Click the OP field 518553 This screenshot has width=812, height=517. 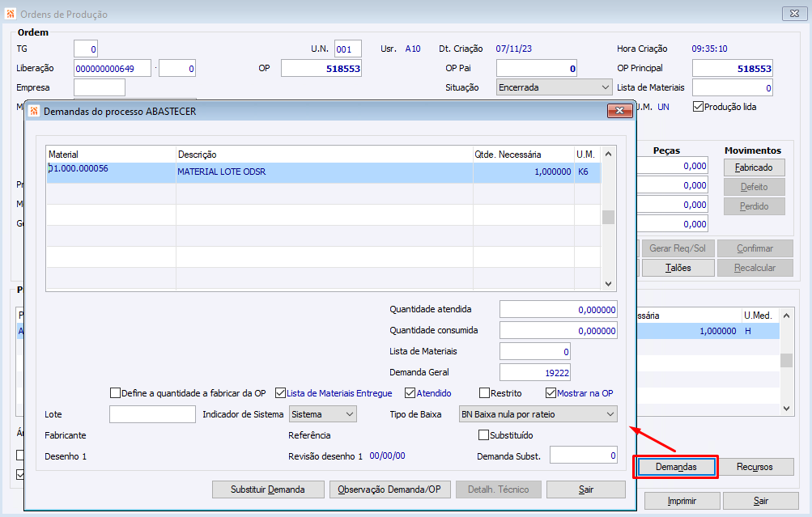click(321, 68)
